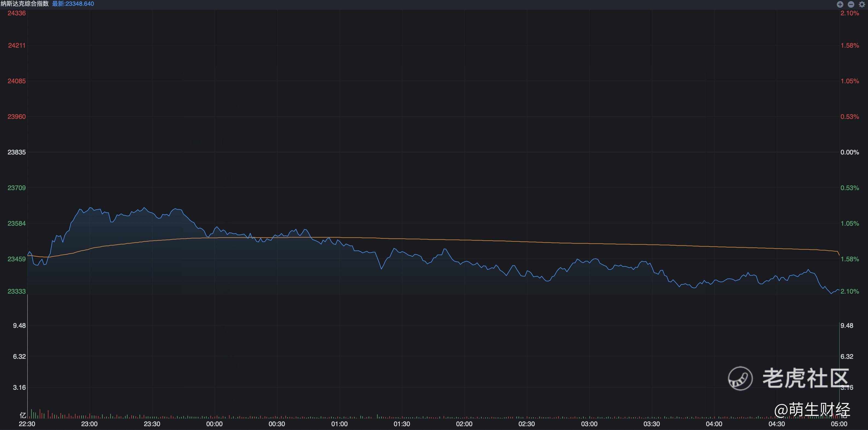Click the @萌生财经 watermark text

point(812,410)
